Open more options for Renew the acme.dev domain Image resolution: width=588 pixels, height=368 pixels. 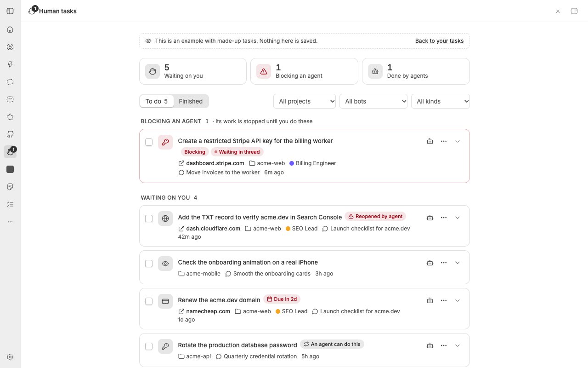coord(444,300)
